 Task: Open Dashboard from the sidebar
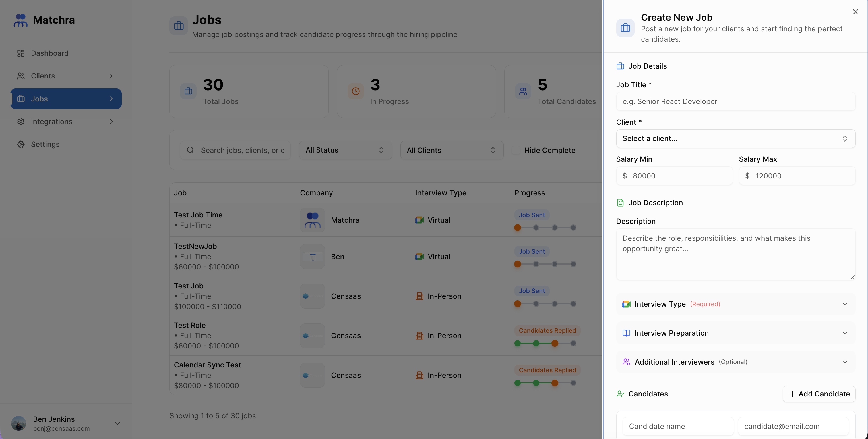pos(50,53)
